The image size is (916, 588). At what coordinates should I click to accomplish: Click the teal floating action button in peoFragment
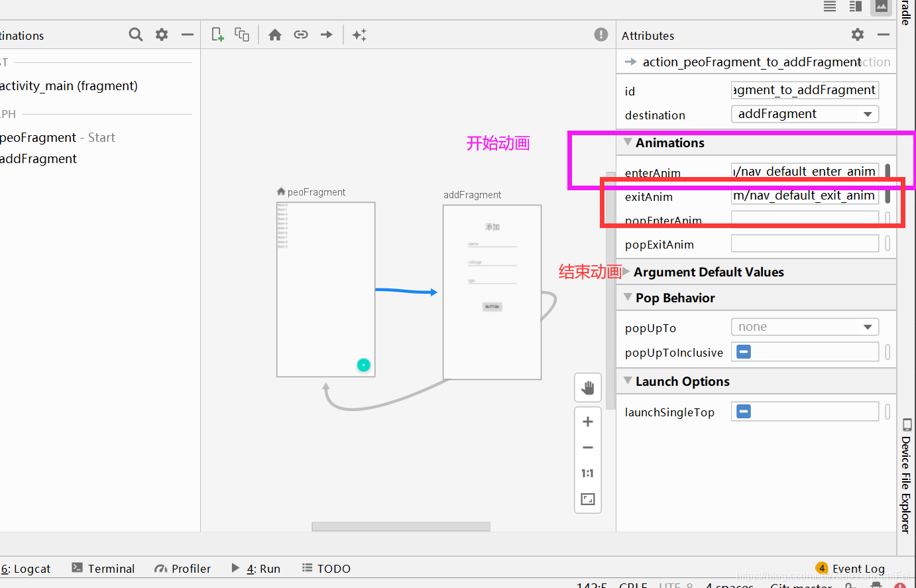363,365
